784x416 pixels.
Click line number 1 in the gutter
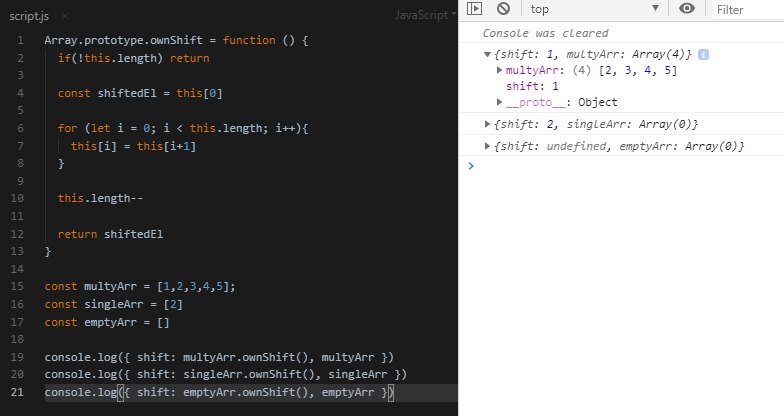20,40
